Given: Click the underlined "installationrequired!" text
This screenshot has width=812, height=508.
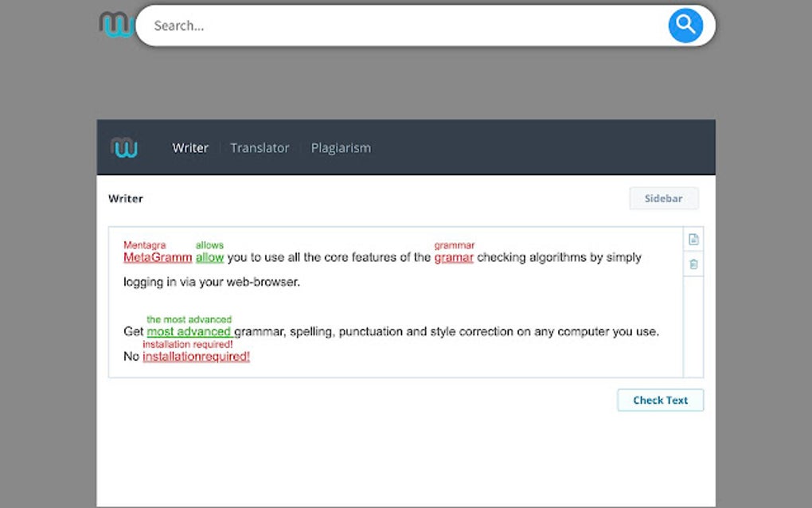Looking at the screenshot, I should click(196, 356).
